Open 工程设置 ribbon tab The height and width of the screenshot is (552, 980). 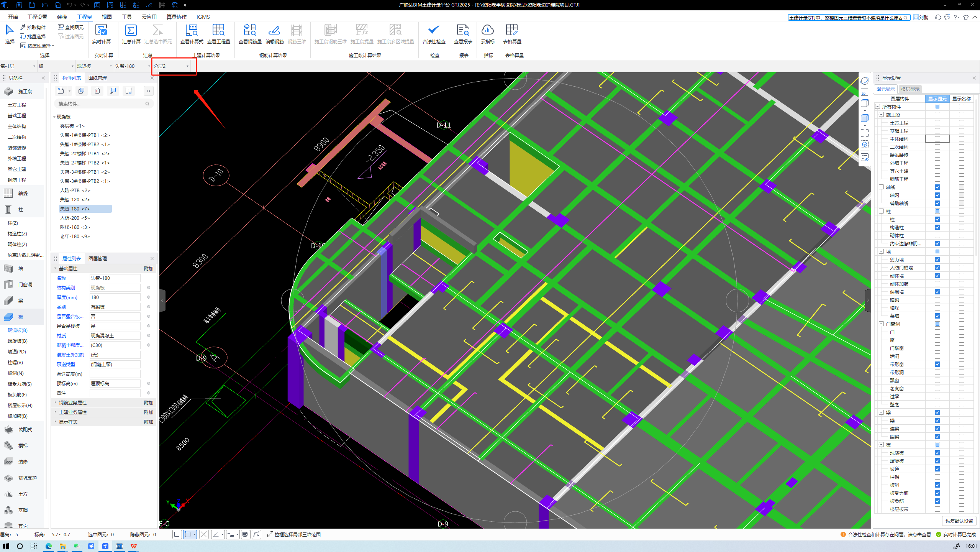point(37,17)
